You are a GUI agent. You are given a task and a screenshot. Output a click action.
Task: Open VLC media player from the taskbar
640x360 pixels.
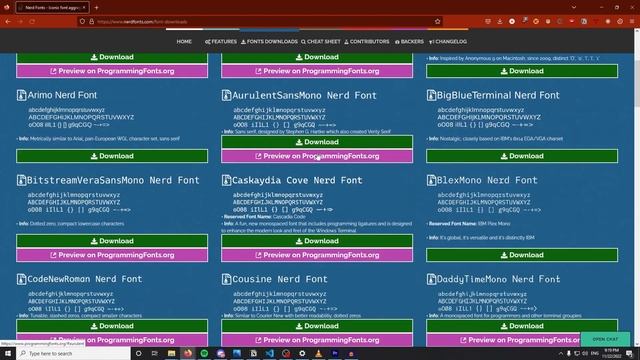pos(318,353)
